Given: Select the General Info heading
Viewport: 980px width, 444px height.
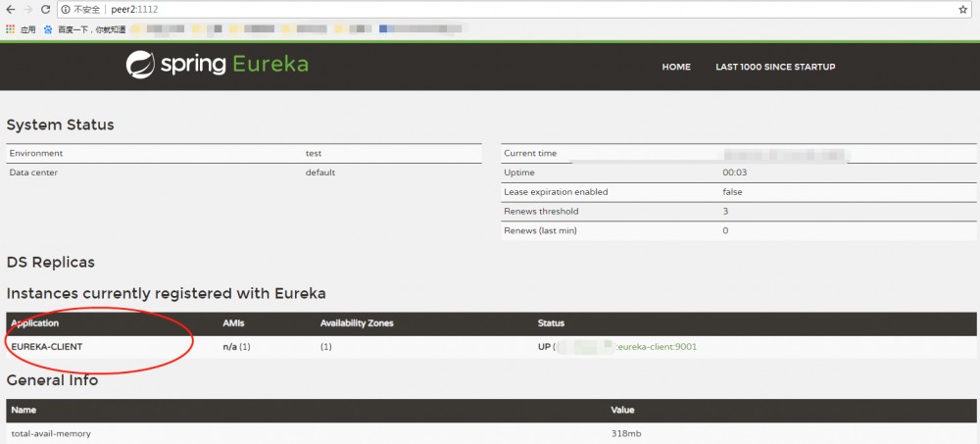Looking at the screenshot, I should point(53,379).
